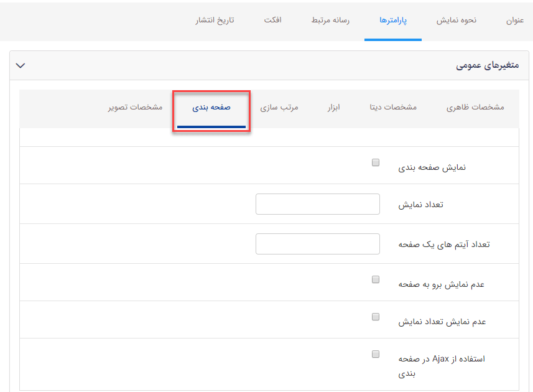Switch to the ابزار sub-tab

coord(334,107)
